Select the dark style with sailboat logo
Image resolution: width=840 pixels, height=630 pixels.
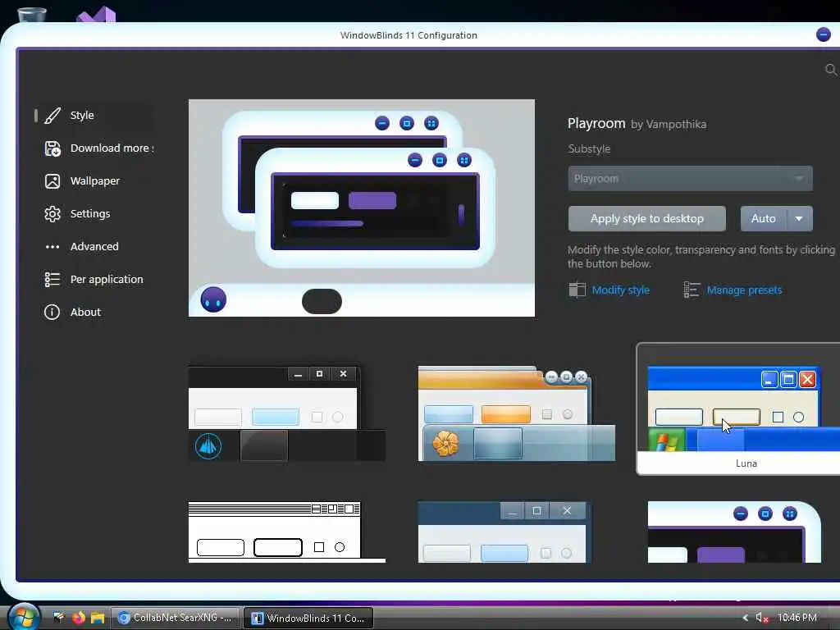(286, 413)
